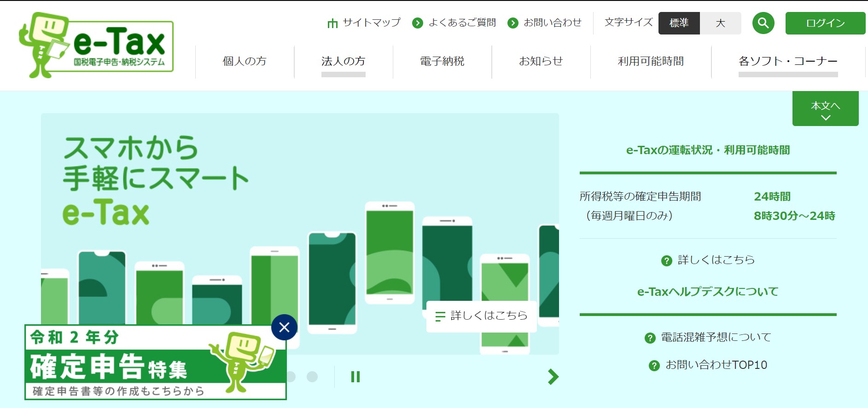Open よくあるご質問 link
This screenshot has height=408, width=868.
pos(462,23)
